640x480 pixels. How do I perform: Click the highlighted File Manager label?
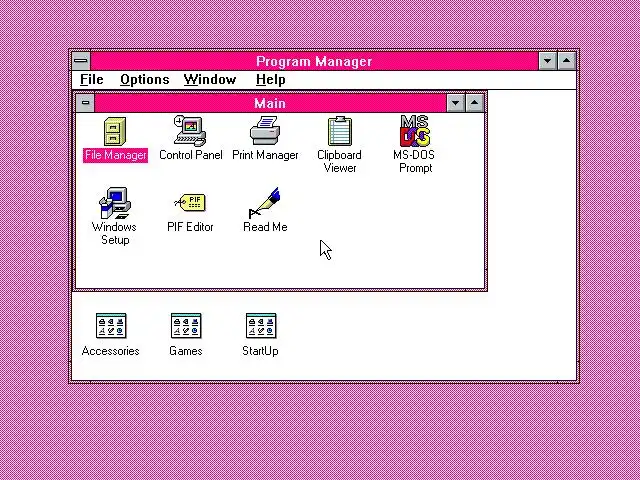tap(116, 155)
